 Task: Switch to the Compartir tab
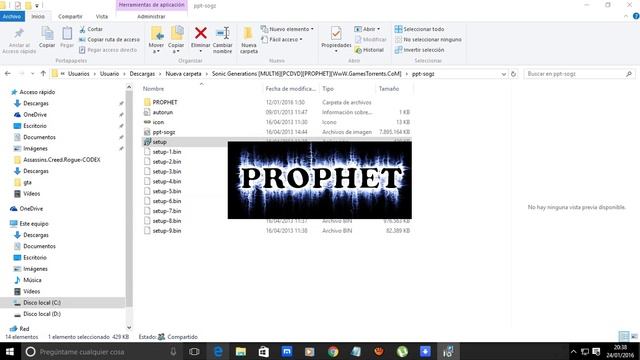(70, 16)
